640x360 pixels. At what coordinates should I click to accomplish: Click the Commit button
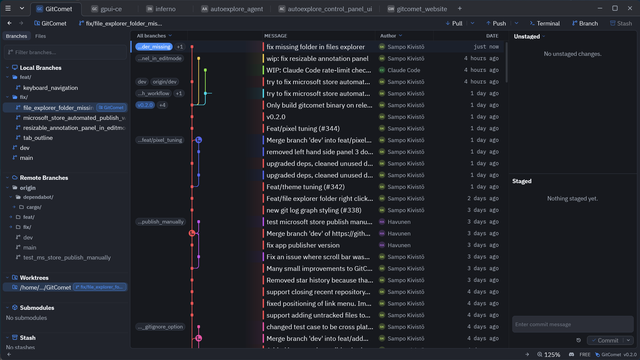605,340
